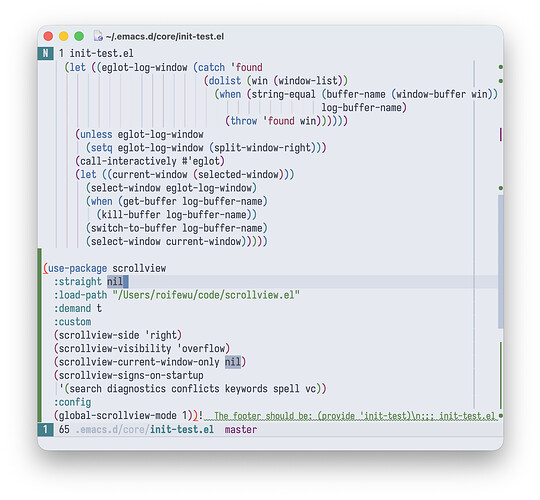Click 'selected-window' call
The height and width of the screenshot is (500, 540).
(x=238, y=175)
